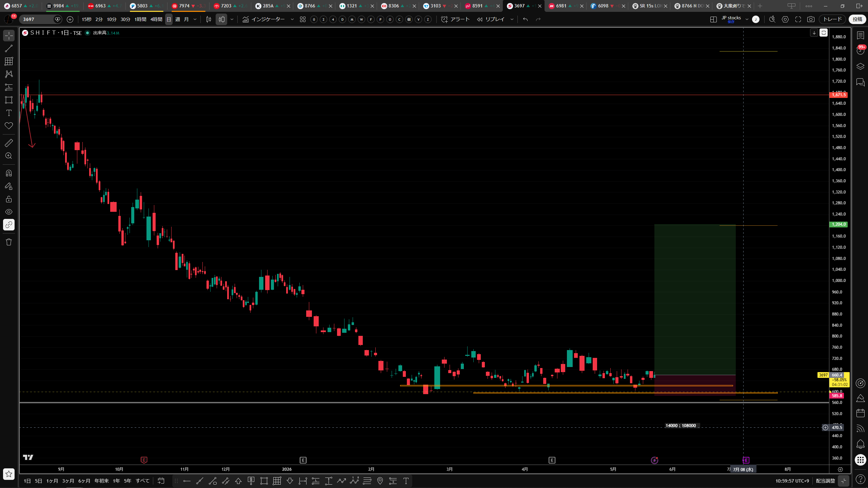868x488 pixels.
Task: Select the 1,204.0 green price label
Action: click(x=838, y=224)
